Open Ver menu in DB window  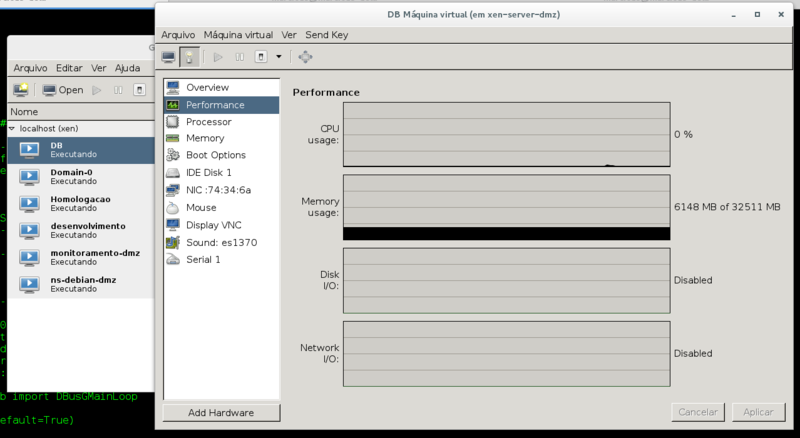289,35
